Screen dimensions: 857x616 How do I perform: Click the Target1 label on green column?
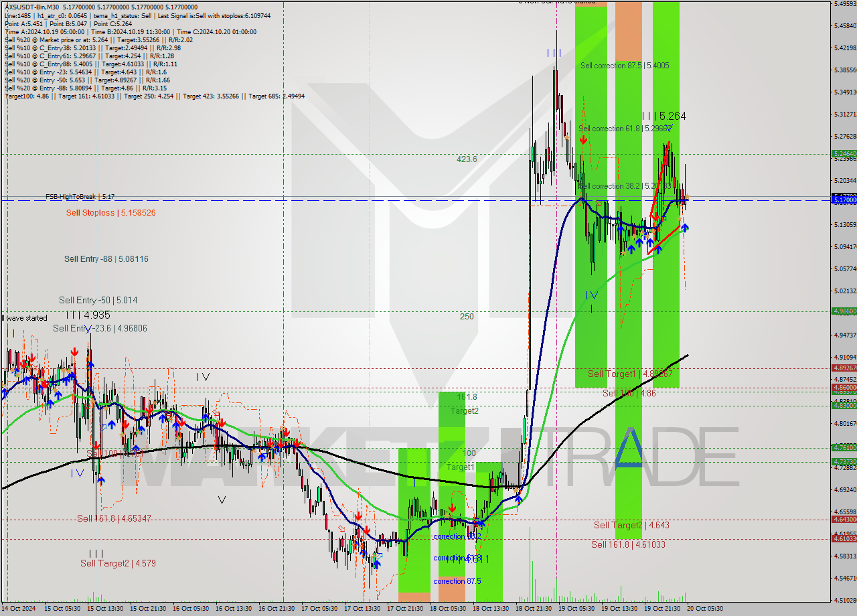[x=460, y=467]
